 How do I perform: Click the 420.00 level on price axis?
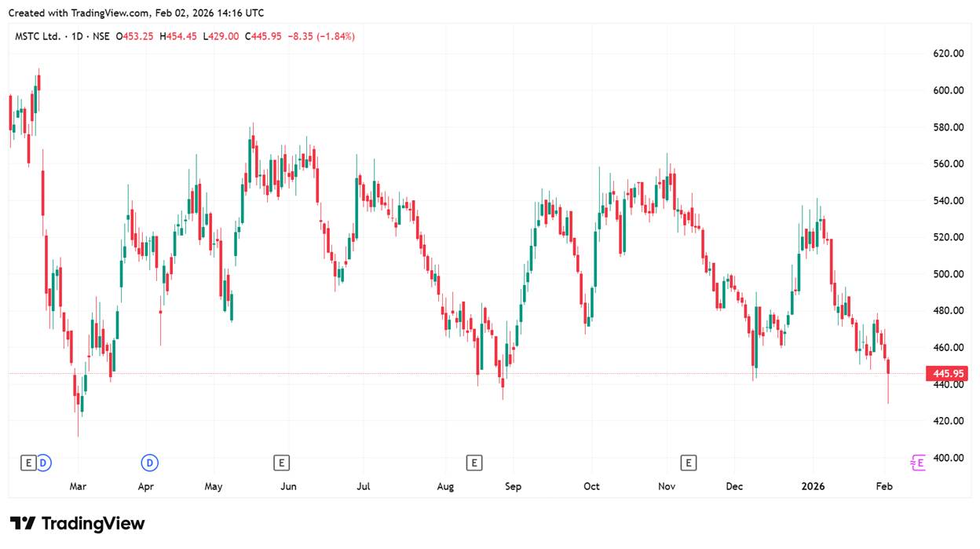(948, 421)
